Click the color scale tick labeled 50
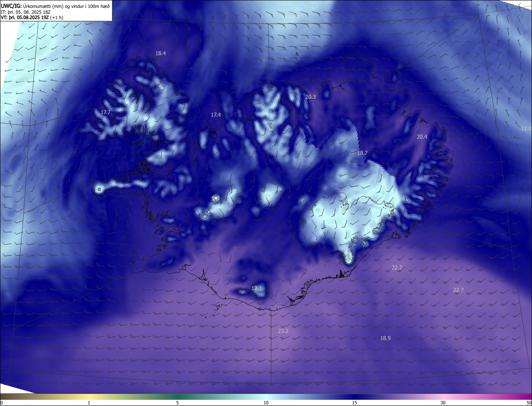The image size is (532, 406). click(x=529, y=403)
